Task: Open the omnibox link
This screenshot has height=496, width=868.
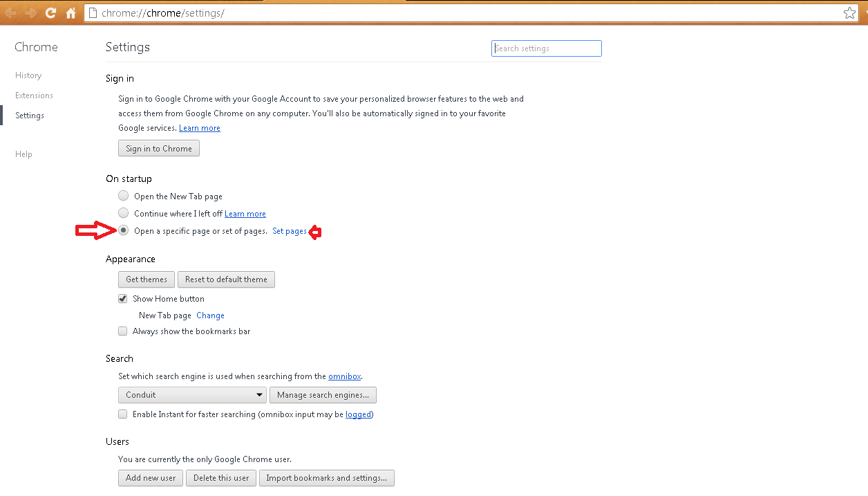Action: pos(345,376)
